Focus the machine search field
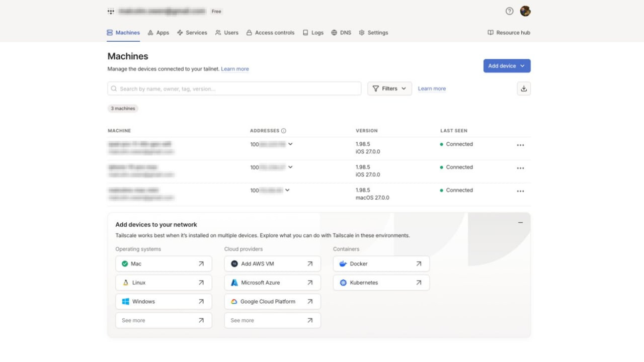644x362 pixels. (234, 88)
